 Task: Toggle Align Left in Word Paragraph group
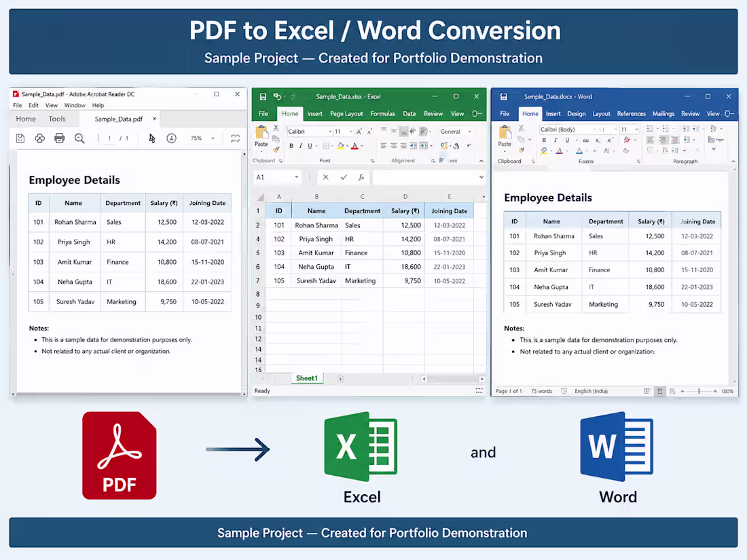coord(651,140)
